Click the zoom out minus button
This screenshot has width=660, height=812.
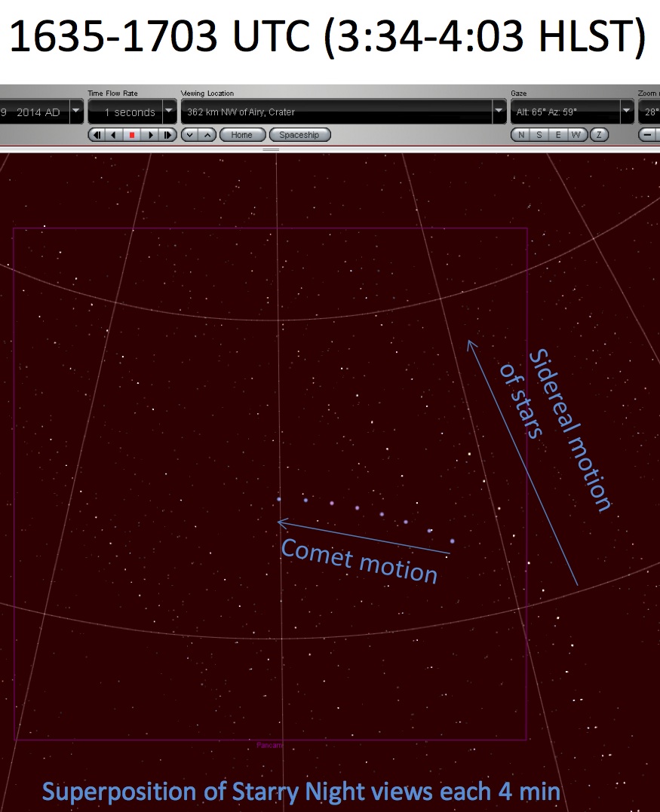648,135
